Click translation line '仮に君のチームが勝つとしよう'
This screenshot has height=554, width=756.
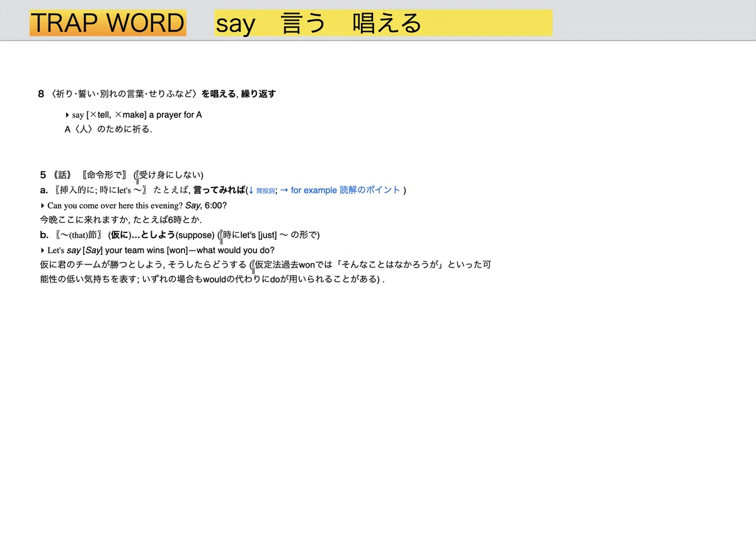point(101,265)
